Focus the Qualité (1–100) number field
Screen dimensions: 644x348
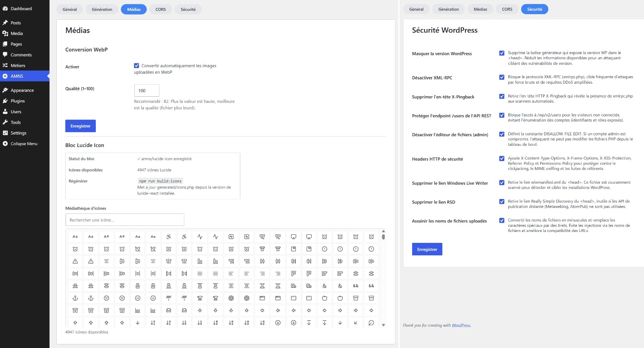tap(147, 91)
